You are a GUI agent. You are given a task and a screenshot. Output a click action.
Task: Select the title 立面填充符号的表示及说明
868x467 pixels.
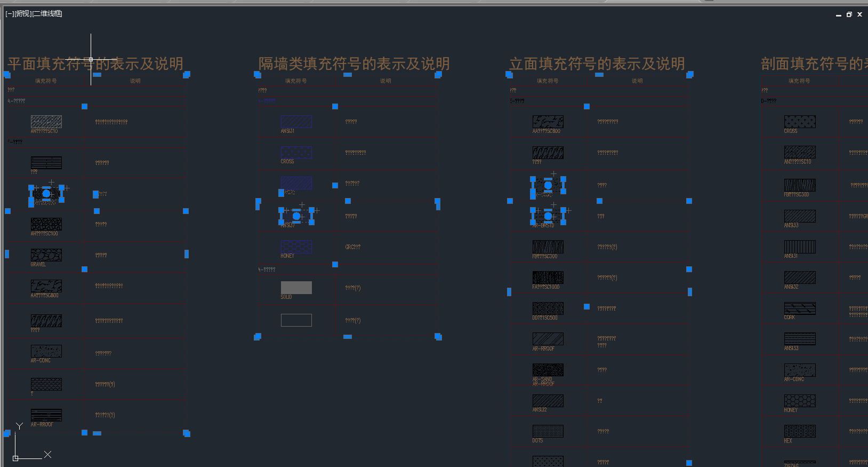click(x=597, y=64)
